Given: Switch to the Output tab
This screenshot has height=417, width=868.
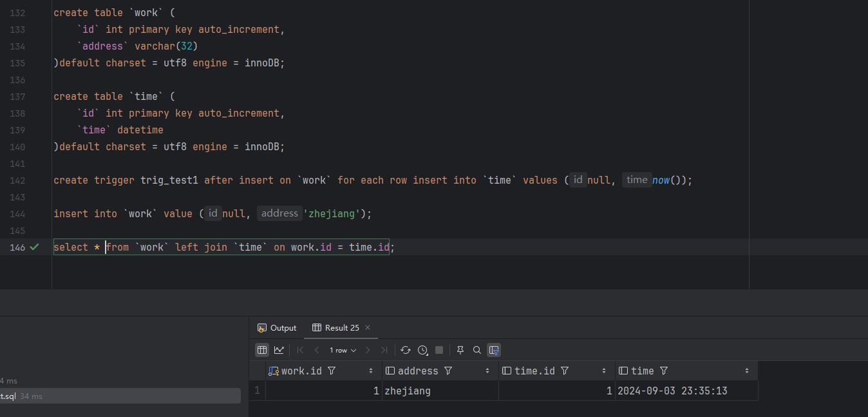Looking at the screenshot, I should tap(277, 327).
